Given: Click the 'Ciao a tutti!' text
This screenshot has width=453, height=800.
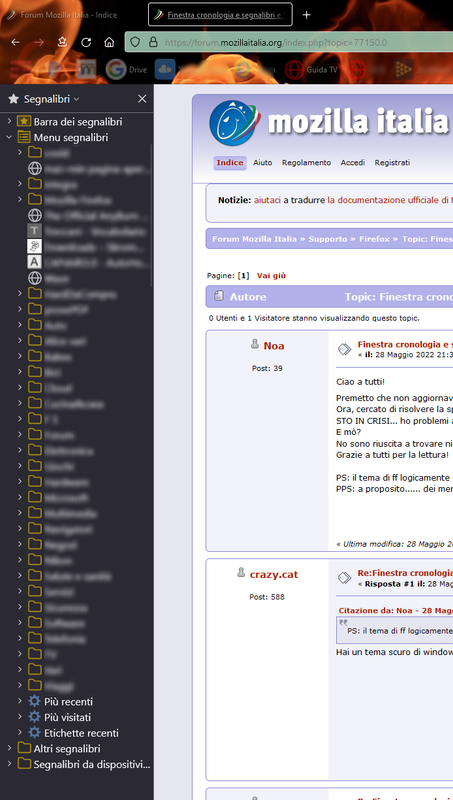Looking at the screenshot, I should point(361,382).
